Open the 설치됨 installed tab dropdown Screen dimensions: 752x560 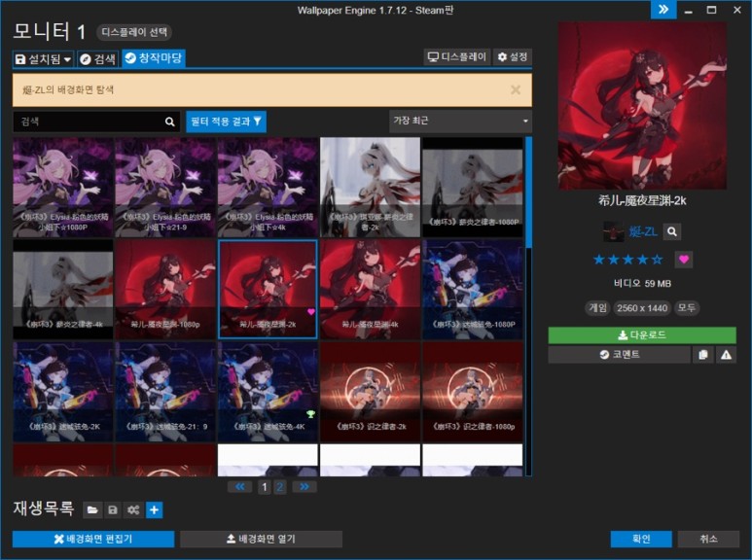pos(43,59)
